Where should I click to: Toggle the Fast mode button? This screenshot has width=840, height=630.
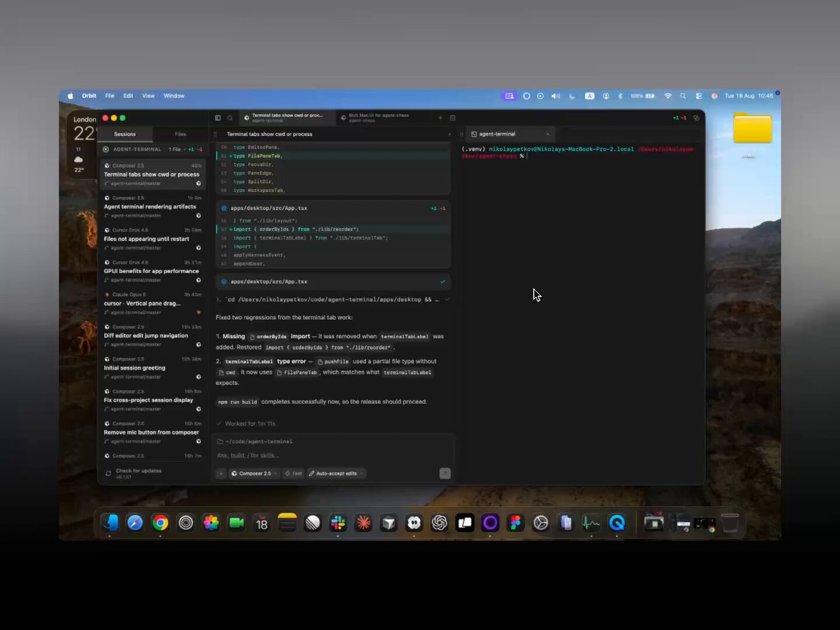tap(294, 473)
